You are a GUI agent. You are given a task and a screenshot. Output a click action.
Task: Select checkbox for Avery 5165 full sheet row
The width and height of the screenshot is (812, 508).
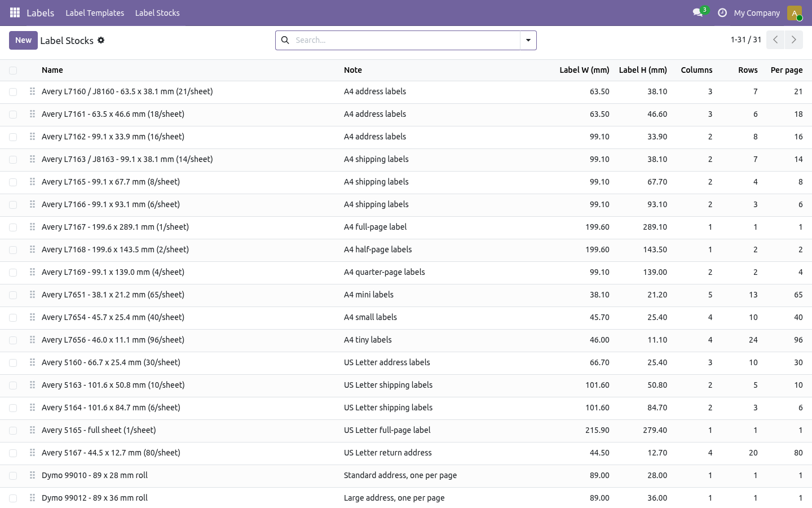pos(13,431)
